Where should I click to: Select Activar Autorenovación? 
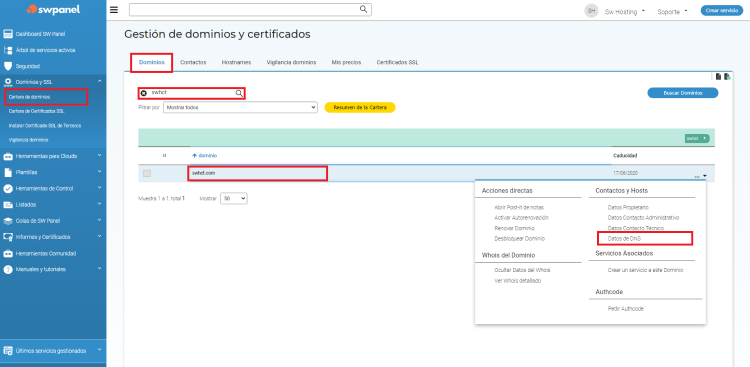[x=521, y=218]
